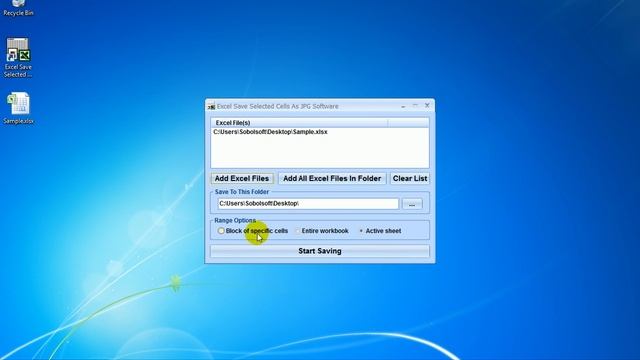The height and width of the screenshot is (360, 640).
Task: Focus the Save To This Folder path field
Action: point(308,204)
